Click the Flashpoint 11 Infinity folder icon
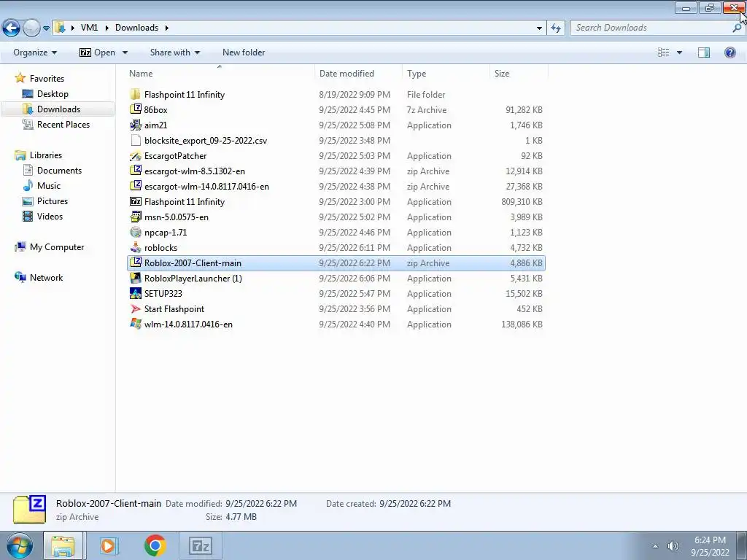This screenshot has height=560, width=747. coord(136,94)
